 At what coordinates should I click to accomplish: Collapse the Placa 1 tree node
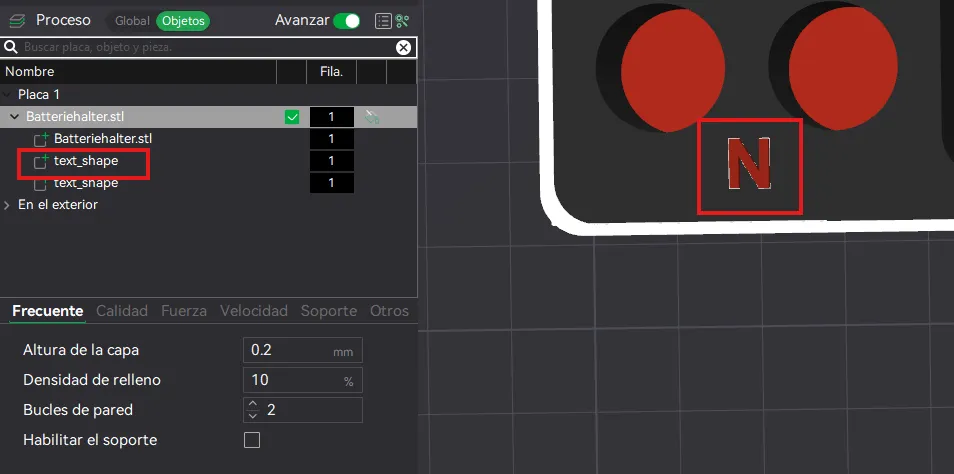(7, 95)
